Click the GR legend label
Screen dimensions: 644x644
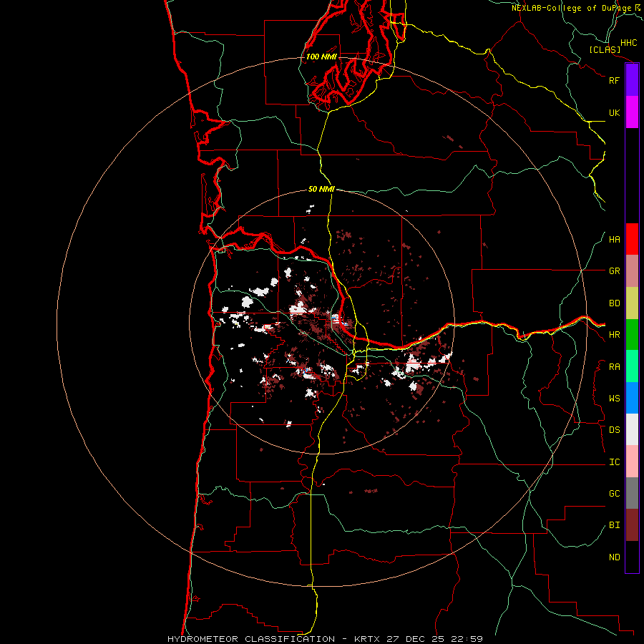click(614, 271)
